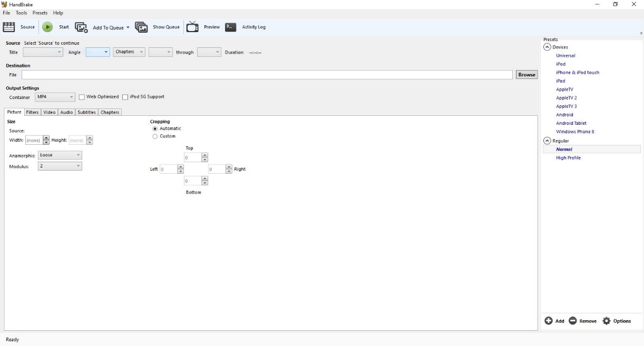Click the Left crop value field
The height and width of the screenshot is (346, 644).
[168, 169]
